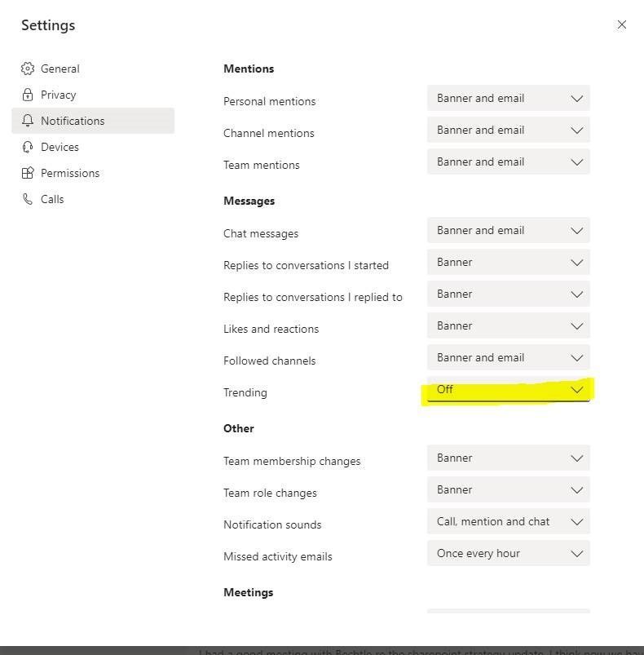
Task: Open the Missed activity emails dropdown
Action: (509, 553)
